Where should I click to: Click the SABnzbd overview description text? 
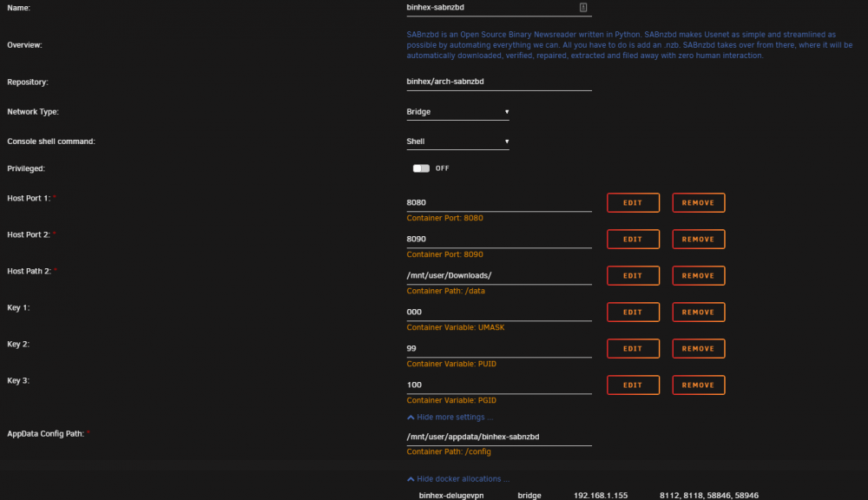point(629,45)
